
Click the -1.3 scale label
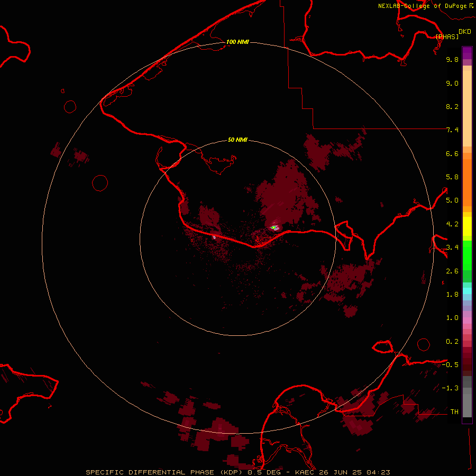pos(450,388)
